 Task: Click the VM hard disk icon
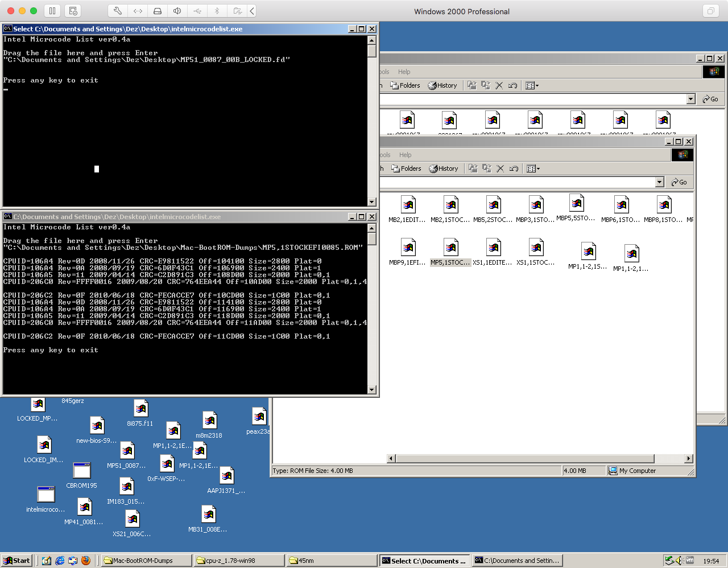(x=158, y=11)
